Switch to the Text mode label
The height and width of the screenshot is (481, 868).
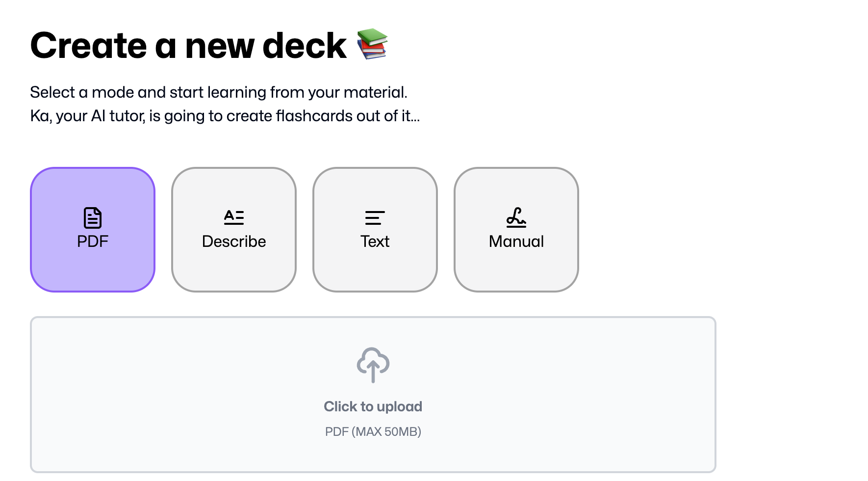click(375, 241)
